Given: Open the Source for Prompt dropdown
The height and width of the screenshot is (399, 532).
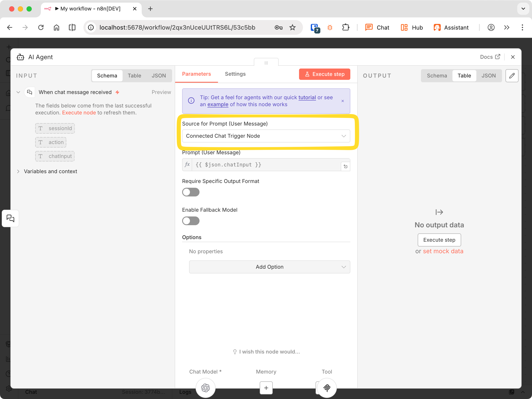Looking at the screenshot, I should click(266, 136).
